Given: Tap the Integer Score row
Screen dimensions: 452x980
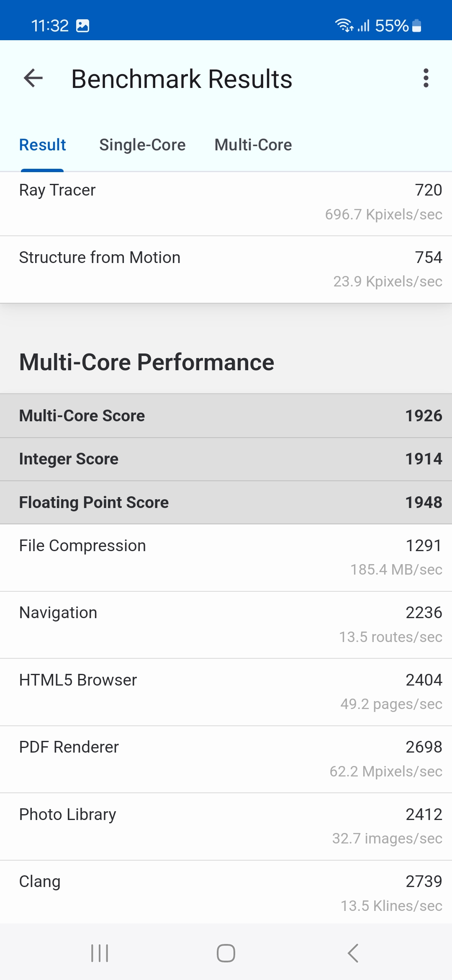Looking at the screenshot, I should coord(226,459).
